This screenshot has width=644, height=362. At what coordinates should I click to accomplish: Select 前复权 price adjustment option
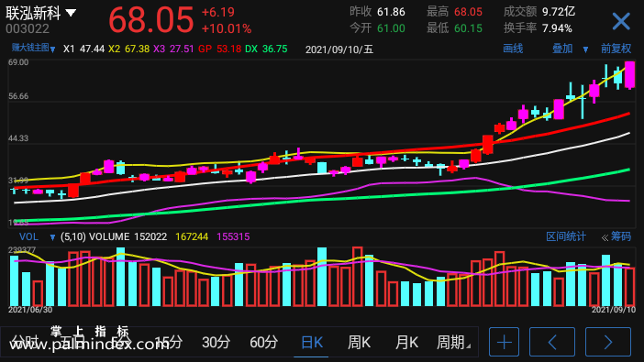click(x=616, y=49)
